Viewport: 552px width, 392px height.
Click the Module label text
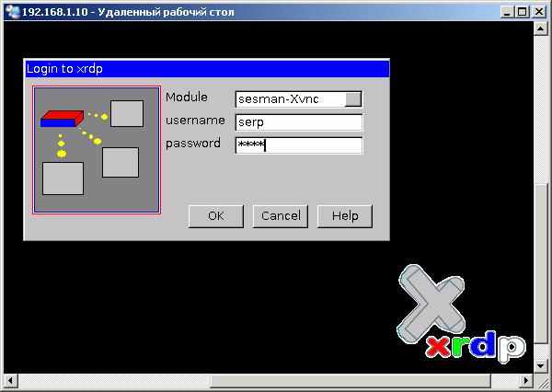point(186,98)
